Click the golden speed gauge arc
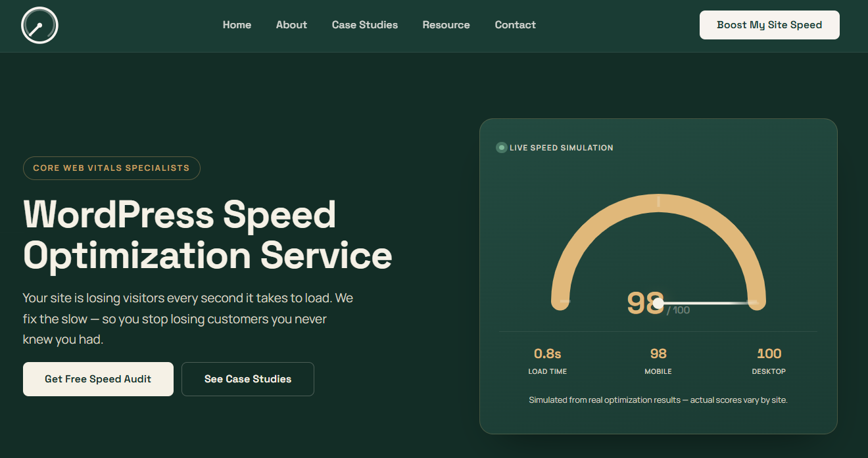This screenshot has width=868, height=458. (x=658, y=204)
